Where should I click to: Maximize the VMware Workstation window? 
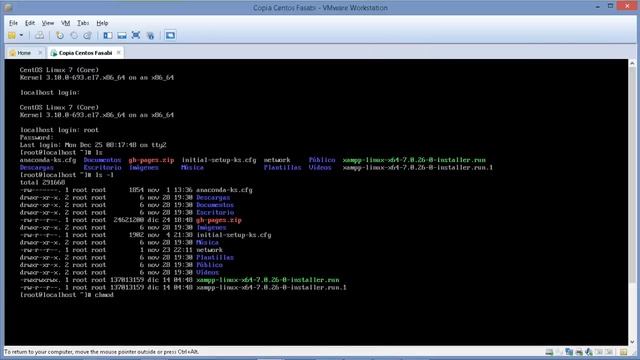tap(611, 6)
